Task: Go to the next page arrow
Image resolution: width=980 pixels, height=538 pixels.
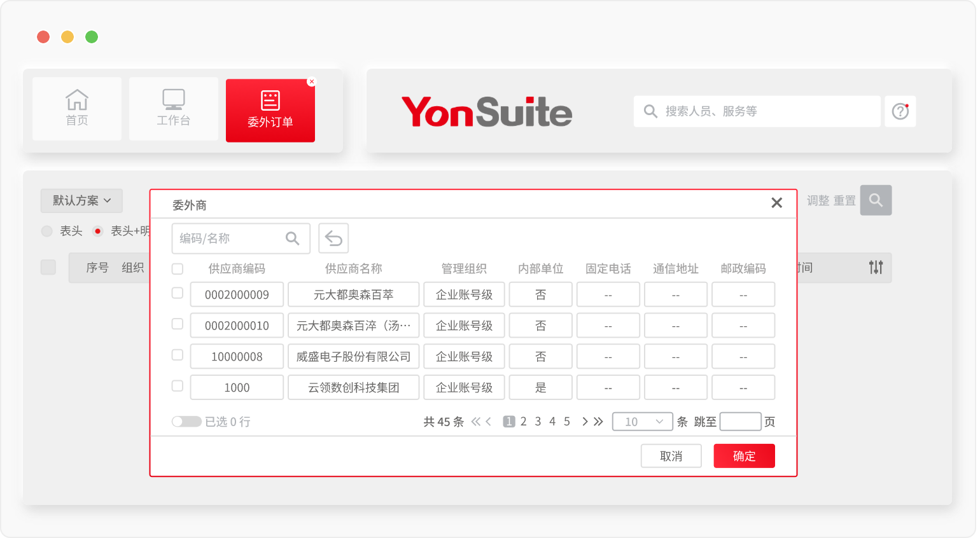Action: point(584,422)
